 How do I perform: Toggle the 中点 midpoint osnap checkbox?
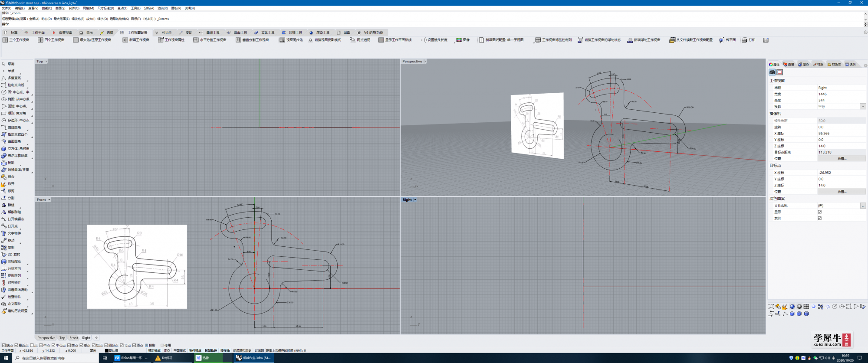tap(41, 345)
